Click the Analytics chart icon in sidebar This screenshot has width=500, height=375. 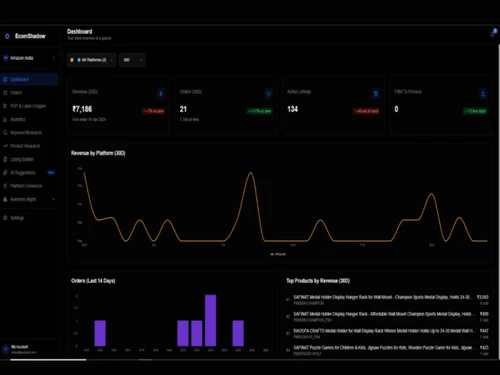pos(5,119)
